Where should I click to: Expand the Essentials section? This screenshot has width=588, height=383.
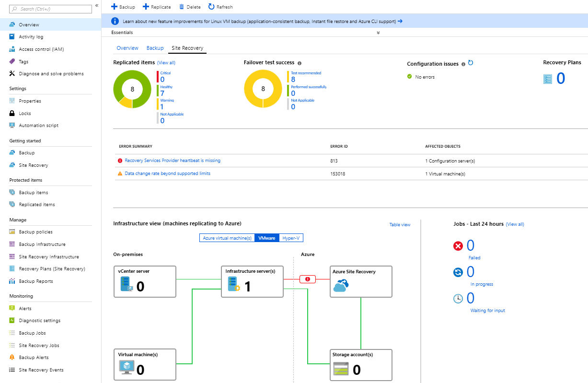pos(378,32)
